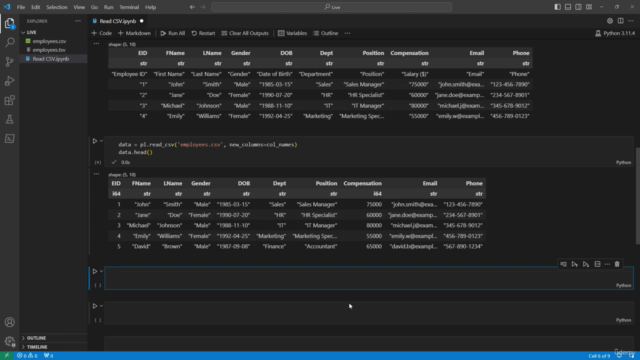
Task: Toggle the bottom panel
Action: pos(568,7)
